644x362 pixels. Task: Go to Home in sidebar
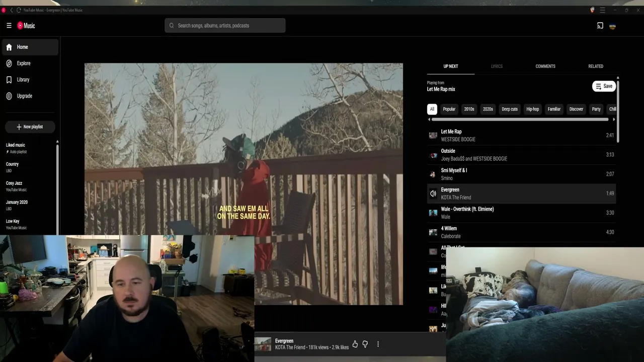point(30,47)
